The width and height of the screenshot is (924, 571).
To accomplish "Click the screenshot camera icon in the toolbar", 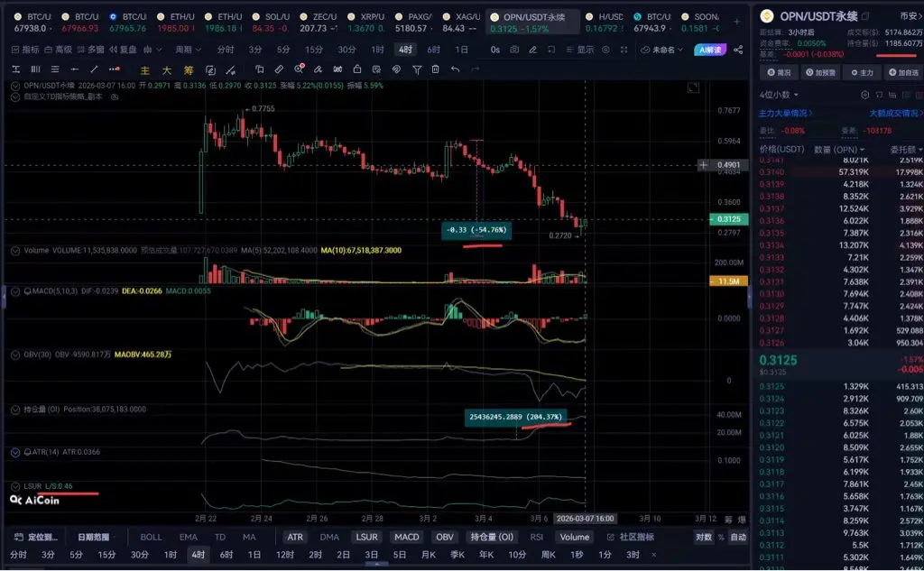I will [x=514, y=50].
